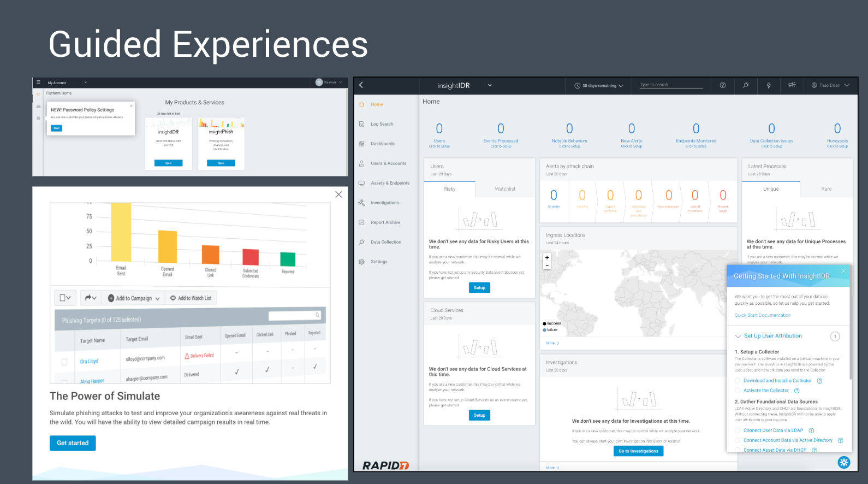Screen dimensions: 868x484
Task: Click Get started in Simulate dialog
Action: [x=73, y=443]
